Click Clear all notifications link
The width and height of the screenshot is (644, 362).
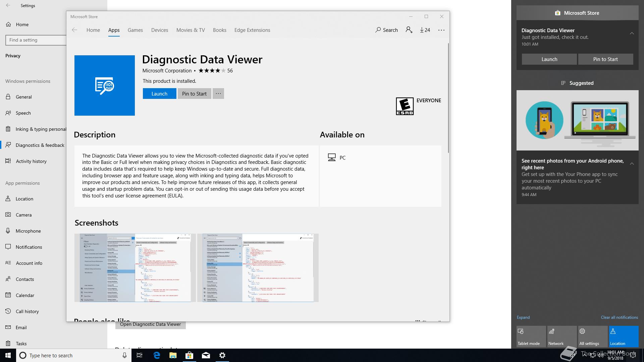[619, 317]
